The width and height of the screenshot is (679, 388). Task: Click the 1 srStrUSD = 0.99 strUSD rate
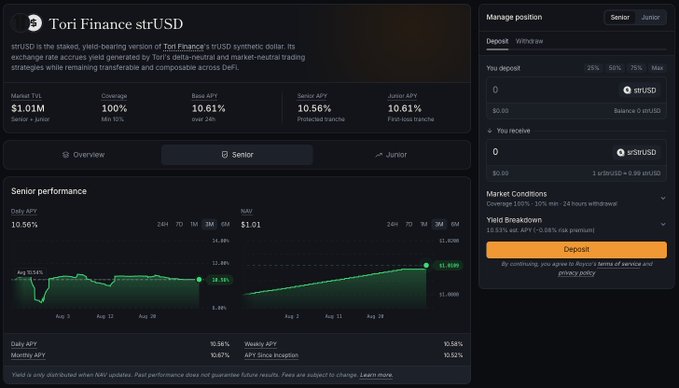coord(627,173)
